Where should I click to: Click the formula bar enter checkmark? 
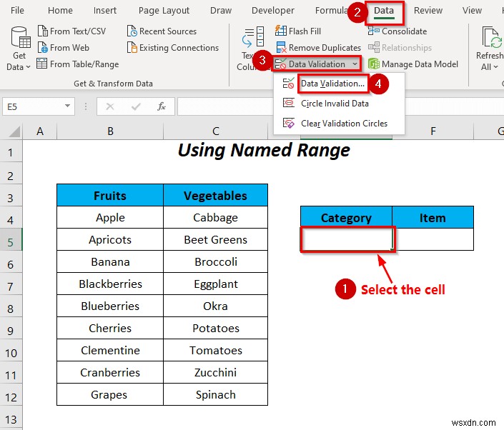coord(136,106)
